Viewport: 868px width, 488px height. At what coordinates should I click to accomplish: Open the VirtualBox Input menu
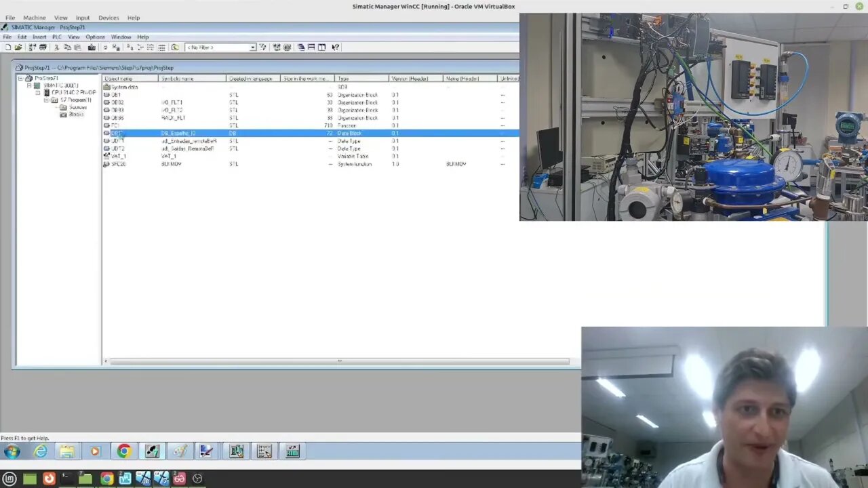tap(83, 18)
